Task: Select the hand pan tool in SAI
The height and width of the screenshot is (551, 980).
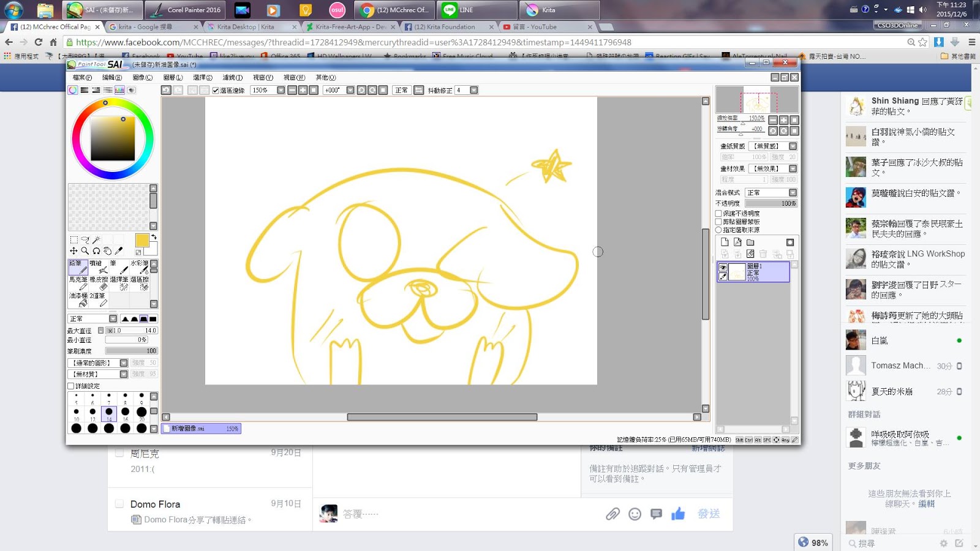Action: tap(108, 251)
